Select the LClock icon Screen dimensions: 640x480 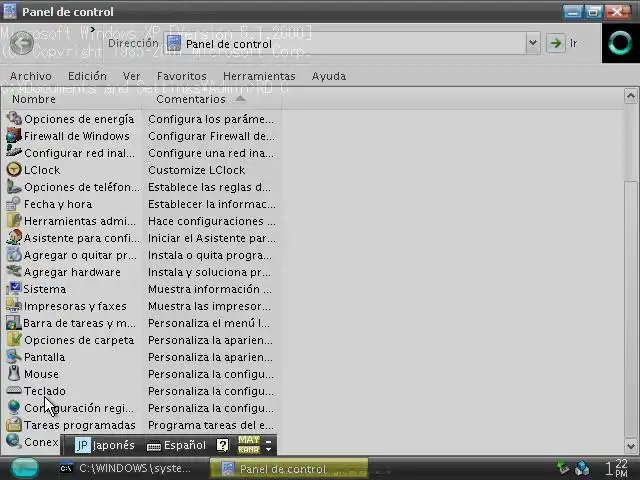(x=14, y=170)
